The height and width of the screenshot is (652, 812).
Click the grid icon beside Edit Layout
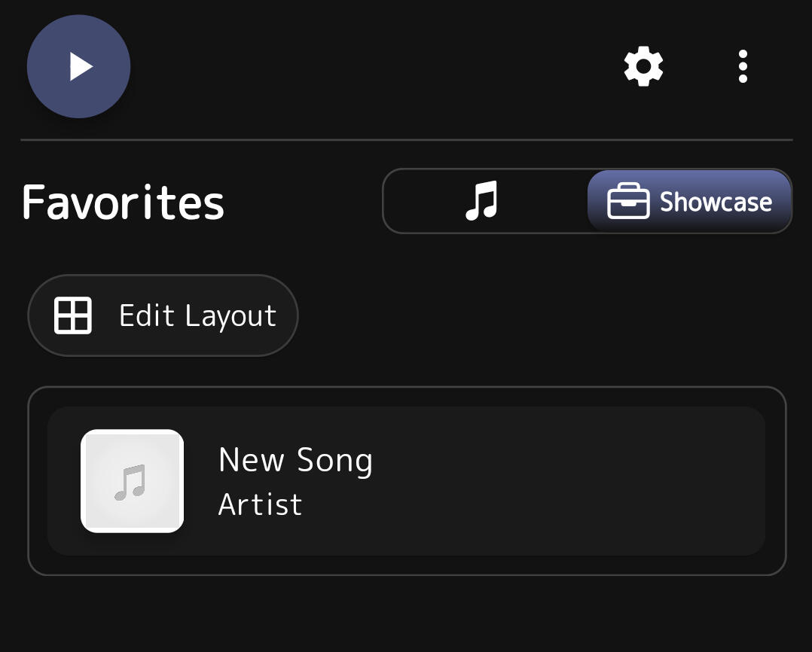[73, 315]
